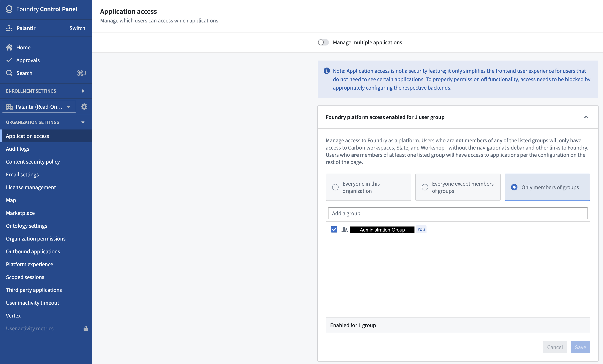Click the Approvals checkmark icon
Image resolution: width=603 pixels, height=364 pixels.
click(x=9, y=60)
